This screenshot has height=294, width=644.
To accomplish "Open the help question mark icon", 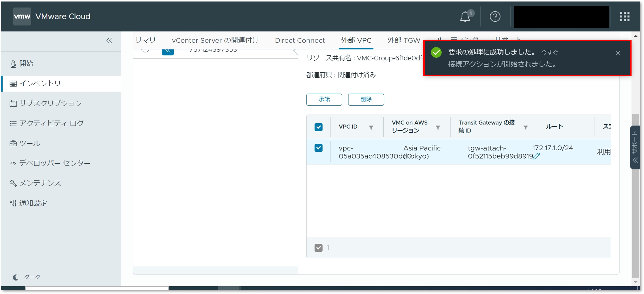I will 495,17.
